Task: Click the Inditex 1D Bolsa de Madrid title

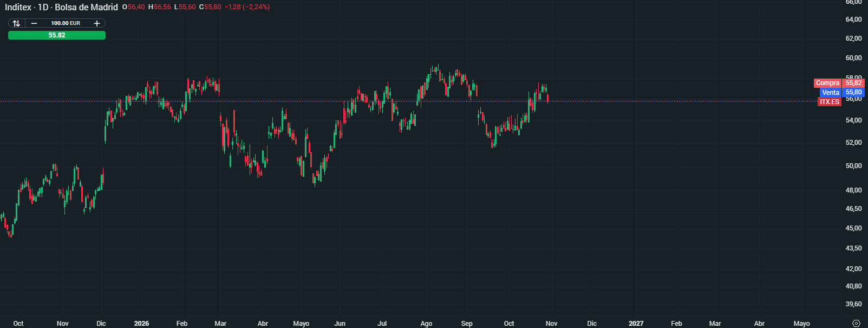Action: pos(61,7)
